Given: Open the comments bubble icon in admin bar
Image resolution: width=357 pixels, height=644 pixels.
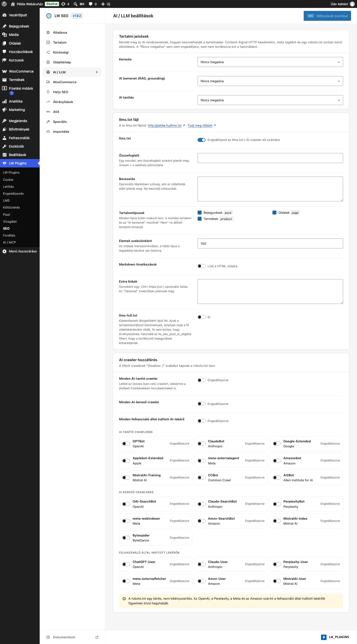Looking at the screenshot, I should [90, 4].
